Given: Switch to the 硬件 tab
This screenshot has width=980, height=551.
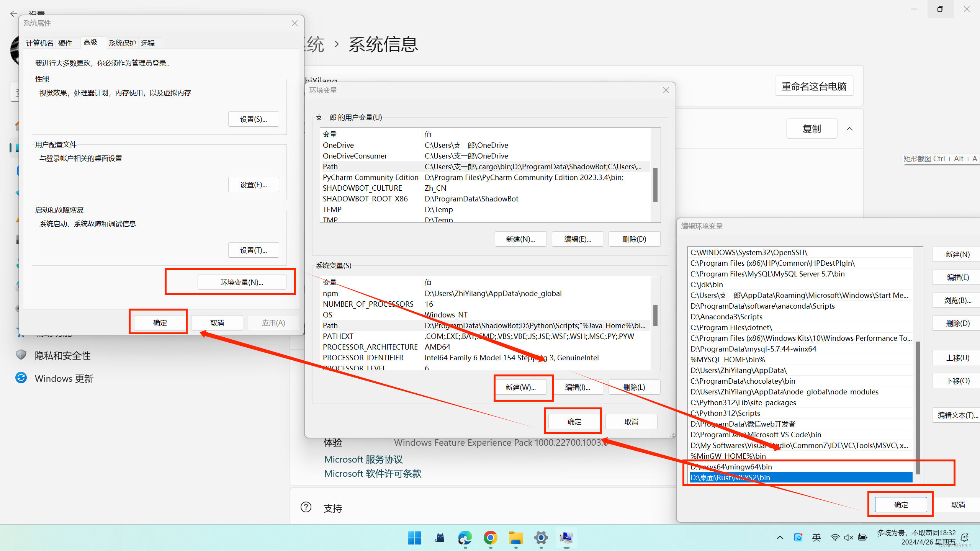Looking at the screenshot, I should [x=65, y=43].
